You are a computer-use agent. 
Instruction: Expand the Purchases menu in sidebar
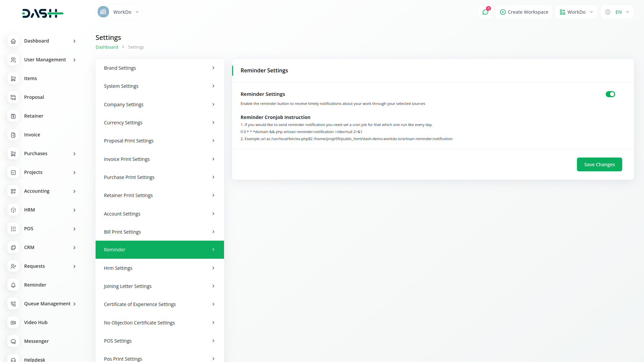(x=36, y=154)
